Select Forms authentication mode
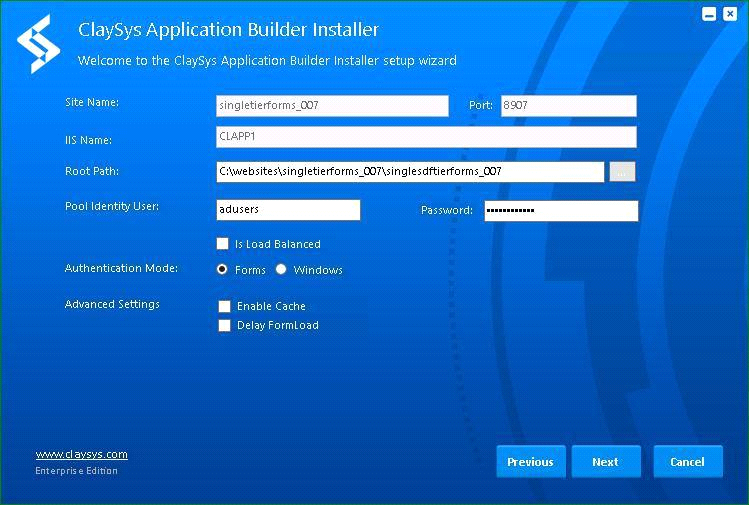 tap(222, 269)
